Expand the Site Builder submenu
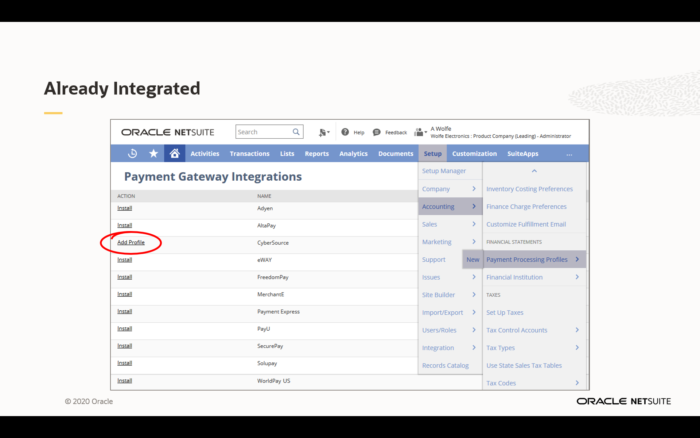The height and width of the screenshot is (438, 700). tap(450, 295)
